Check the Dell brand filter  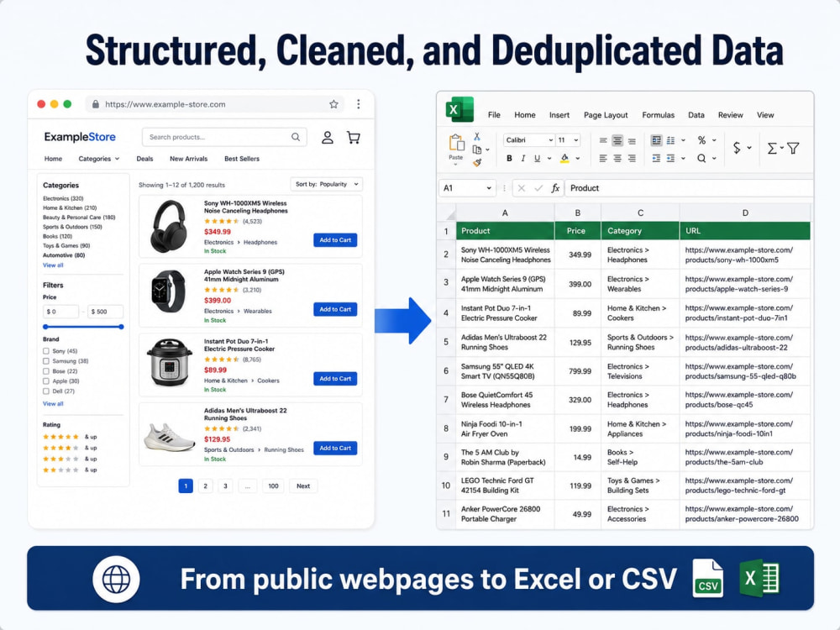46,391
